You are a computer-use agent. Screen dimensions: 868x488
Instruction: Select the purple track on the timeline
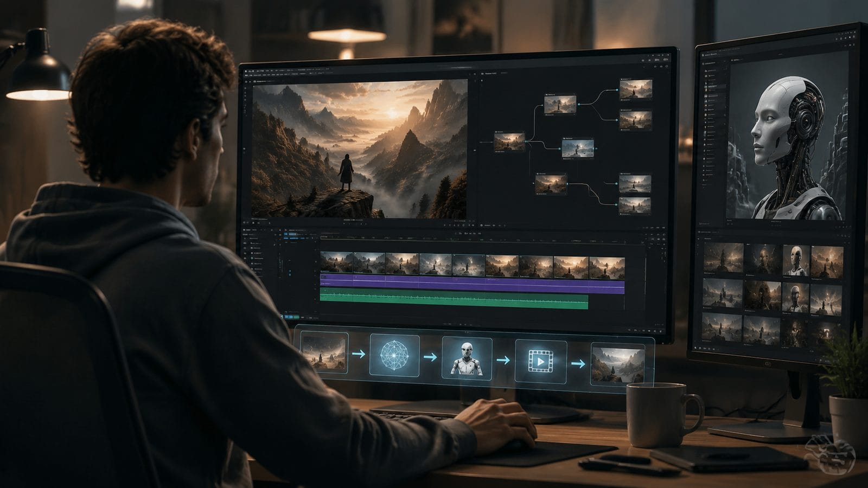point(472,284)
